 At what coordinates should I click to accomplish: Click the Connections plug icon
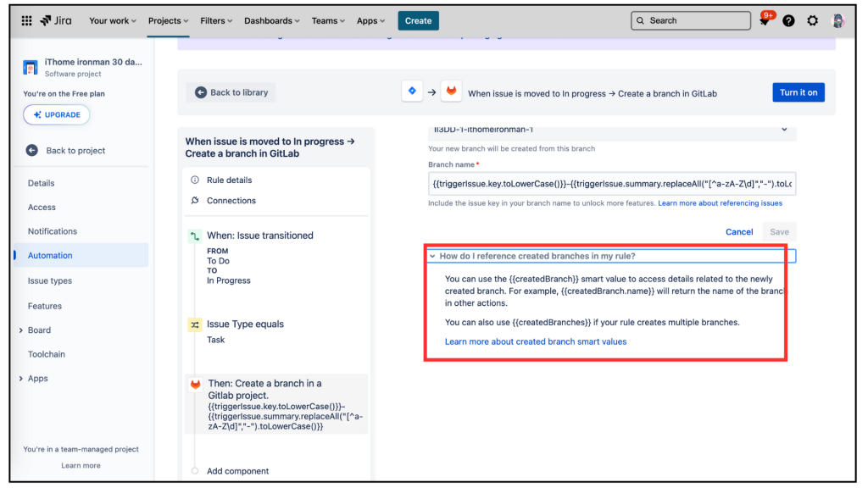click(x=195, y=200)
